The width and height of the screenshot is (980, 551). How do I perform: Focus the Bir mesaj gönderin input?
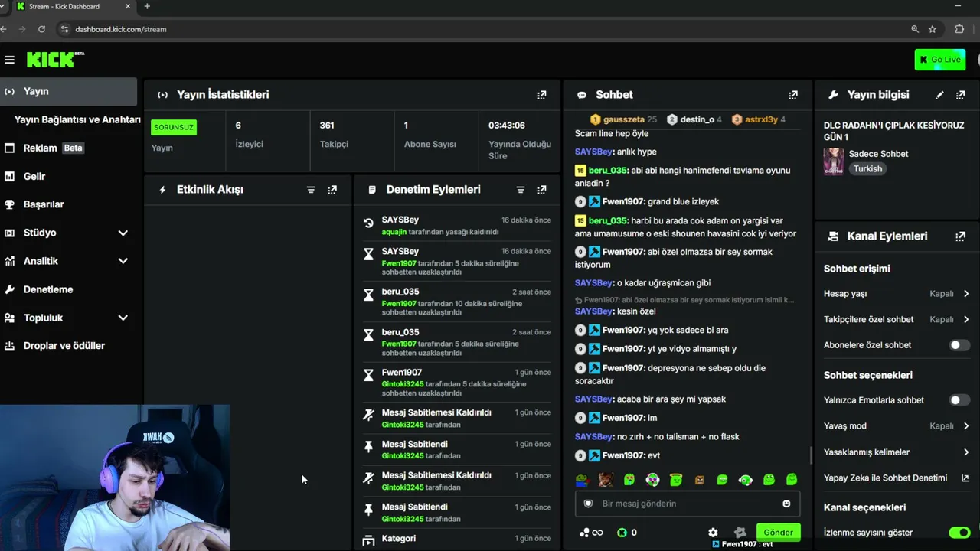687,504
